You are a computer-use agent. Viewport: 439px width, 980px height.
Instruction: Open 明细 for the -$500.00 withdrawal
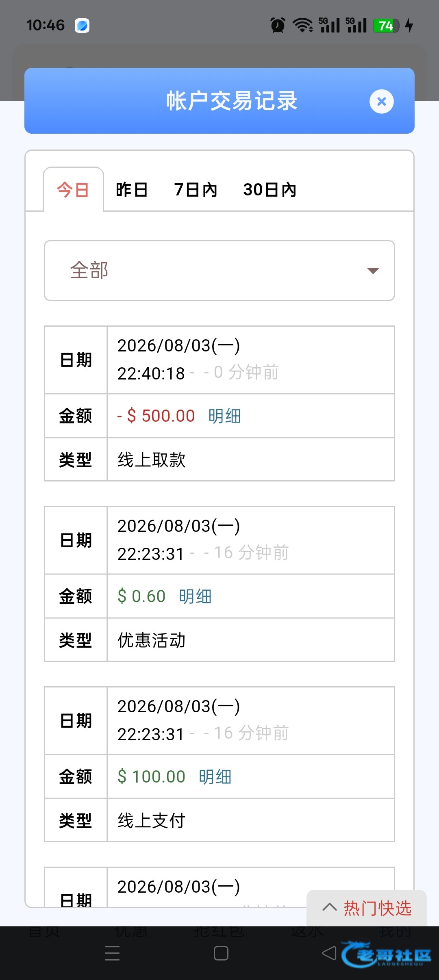225,416
